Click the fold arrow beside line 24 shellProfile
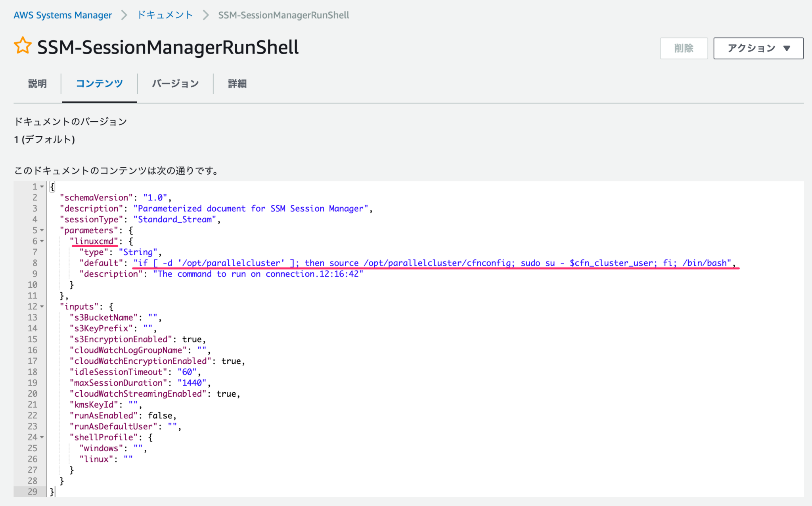This screenshot has height=506, width=812. [x=42, y=437]
